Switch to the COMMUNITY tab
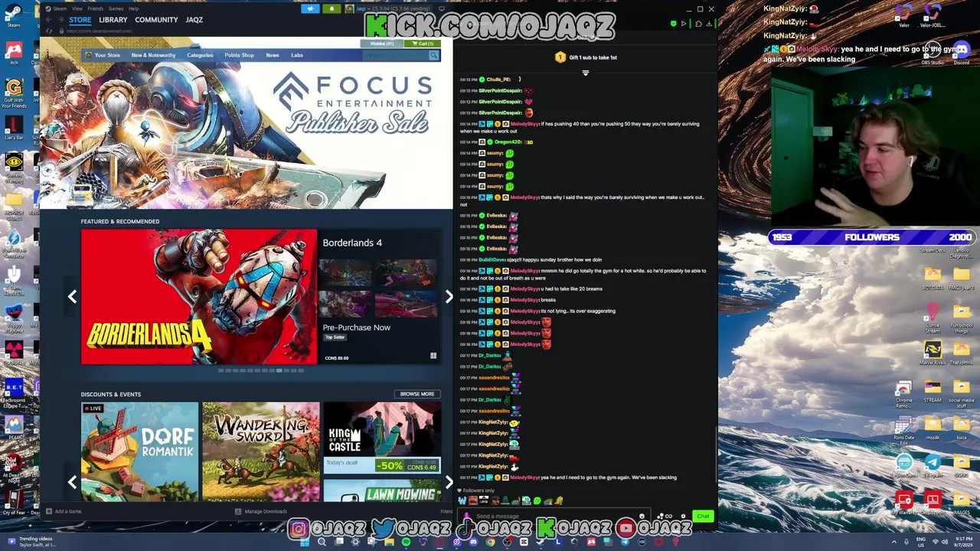This screenshot has height=551, width=980. pos(156,20)
